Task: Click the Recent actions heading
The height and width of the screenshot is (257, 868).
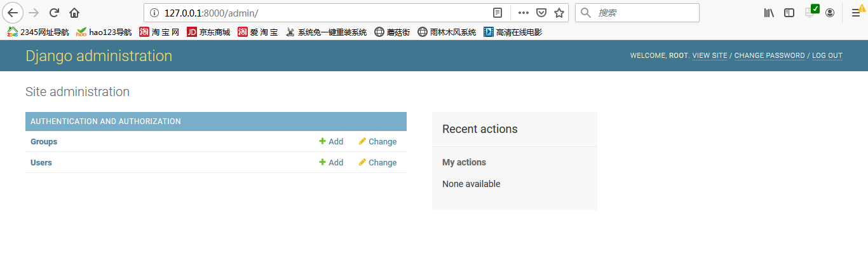Action: click(480, 129)
